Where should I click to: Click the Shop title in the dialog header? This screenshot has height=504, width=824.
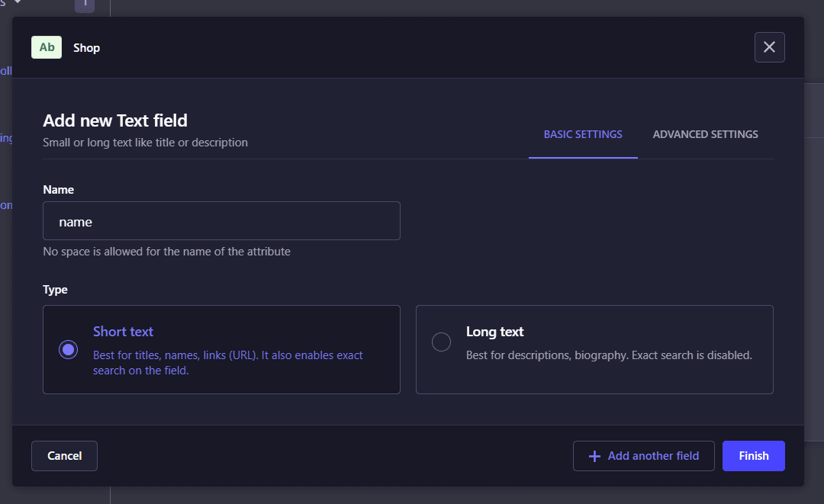86,48
